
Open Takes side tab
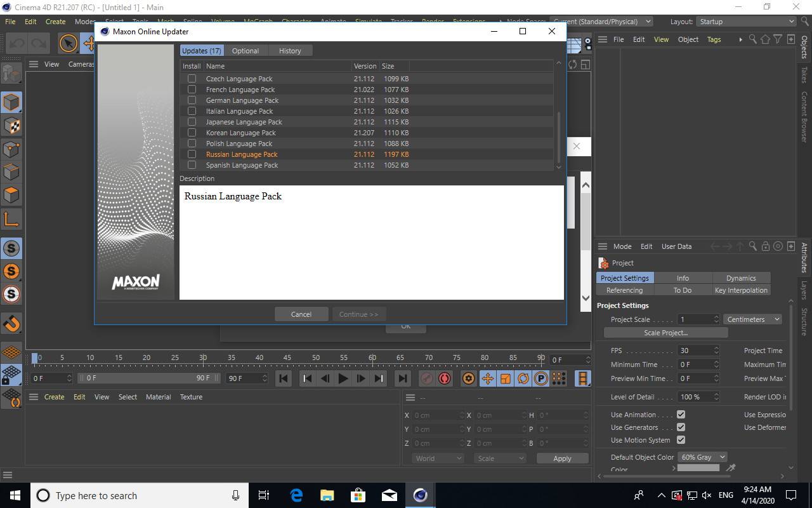[x=804, y=75]
